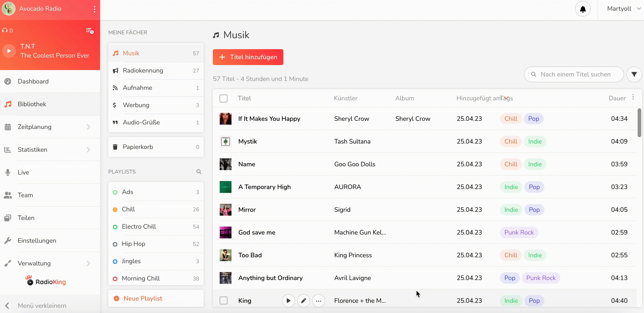Click the Werbung dollar icon

point(115,105)
